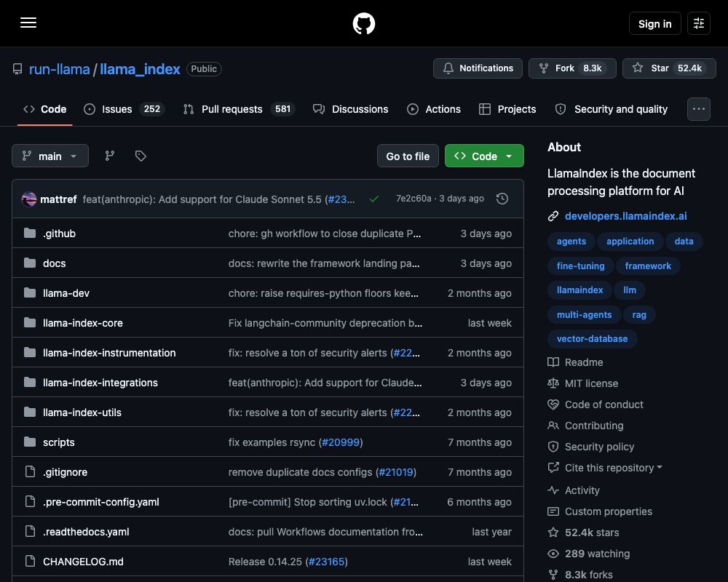This screenshot has height=582, width=728.
Task: Click the green check status icon
Action: 373,199
